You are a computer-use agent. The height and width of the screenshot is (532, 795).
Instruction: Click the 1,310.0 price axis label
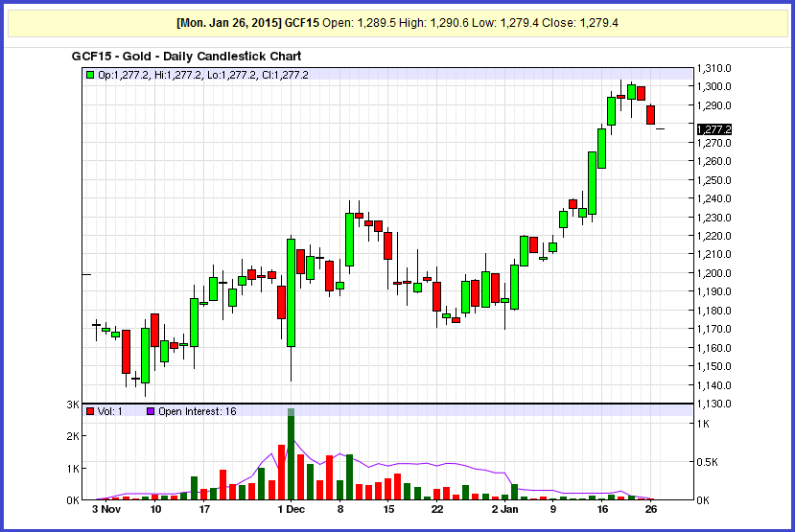click(713, 68)
